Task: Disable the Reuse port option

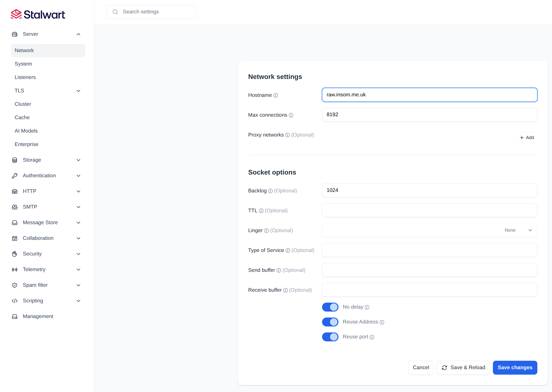Action: [330, 337]
